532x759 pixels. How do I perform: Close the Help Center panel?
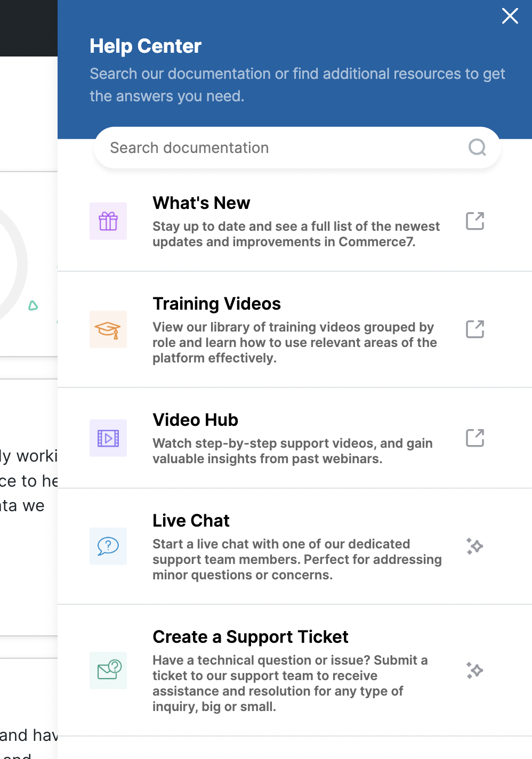tap(510, 17)
